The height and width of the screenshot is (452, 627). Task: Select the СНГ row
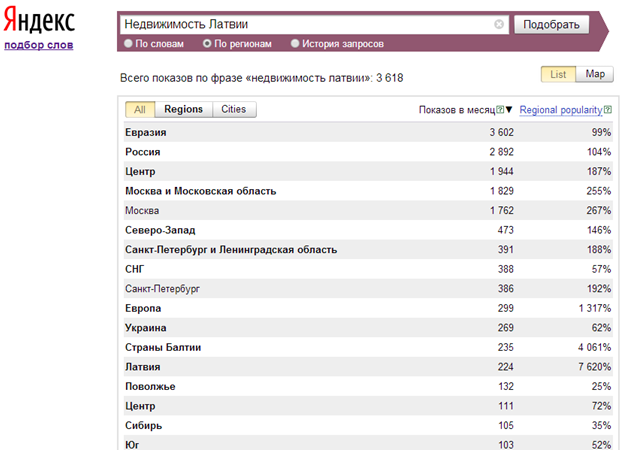click(x=368, y=269)
